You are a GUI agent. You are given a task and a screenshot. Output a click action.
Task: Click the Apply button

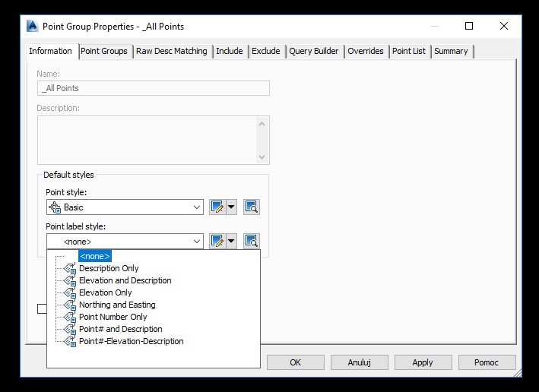(x=423, y=362)
